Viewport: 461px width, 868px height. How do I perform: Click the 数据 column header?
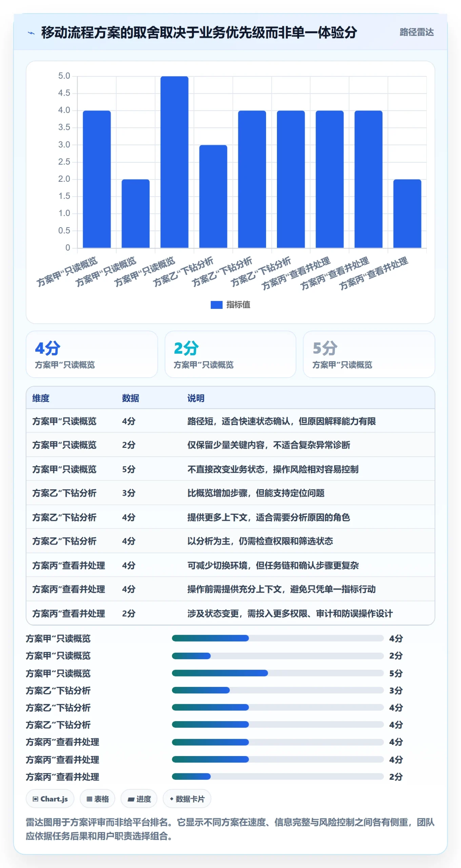click(131, 398)
